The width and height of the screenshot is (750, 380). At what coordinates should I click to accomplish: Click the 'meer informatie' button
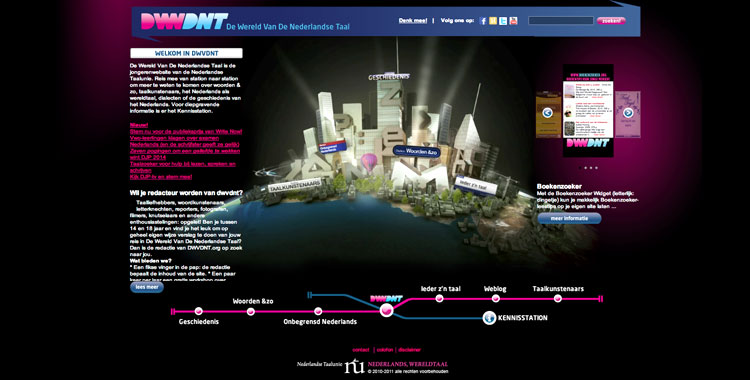[569, 218]
